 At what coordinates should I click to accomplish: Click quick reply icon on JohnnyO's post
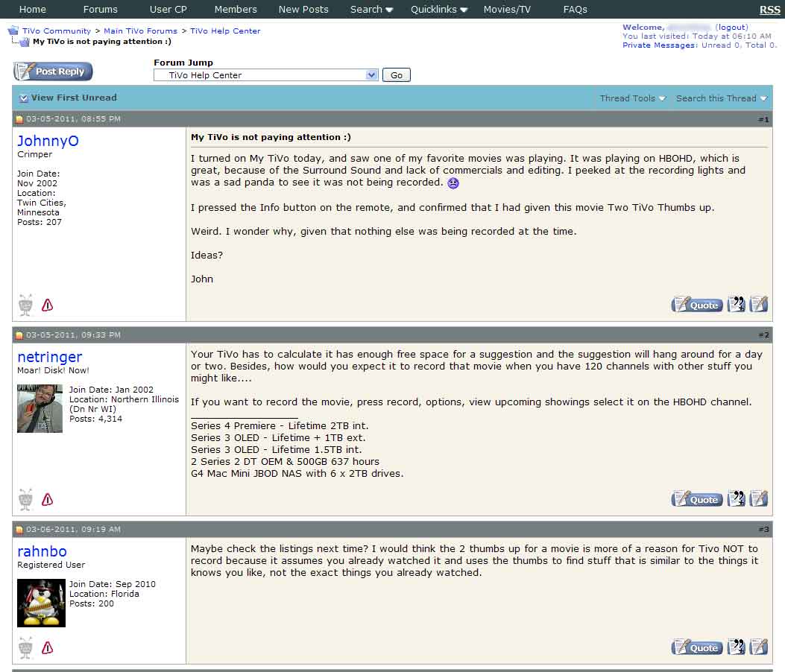[x=758, y=304]
